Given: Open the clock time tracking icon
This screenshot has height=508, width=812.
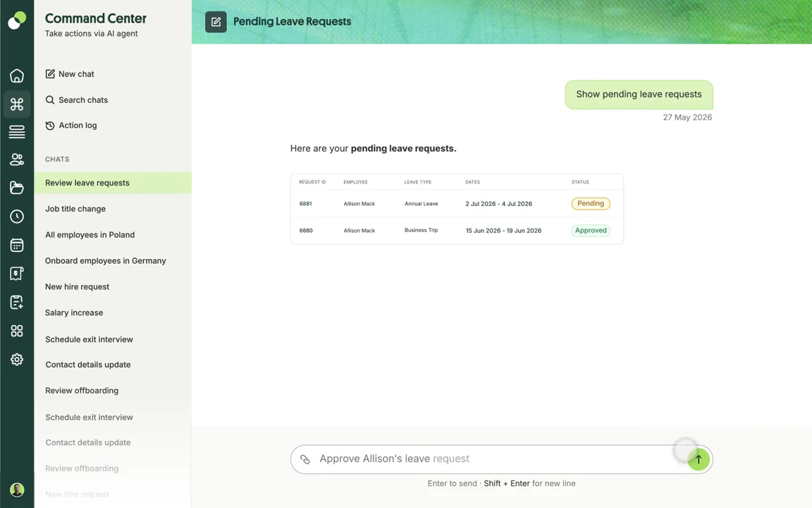Looking at the screenshot, I should (17, 216).
